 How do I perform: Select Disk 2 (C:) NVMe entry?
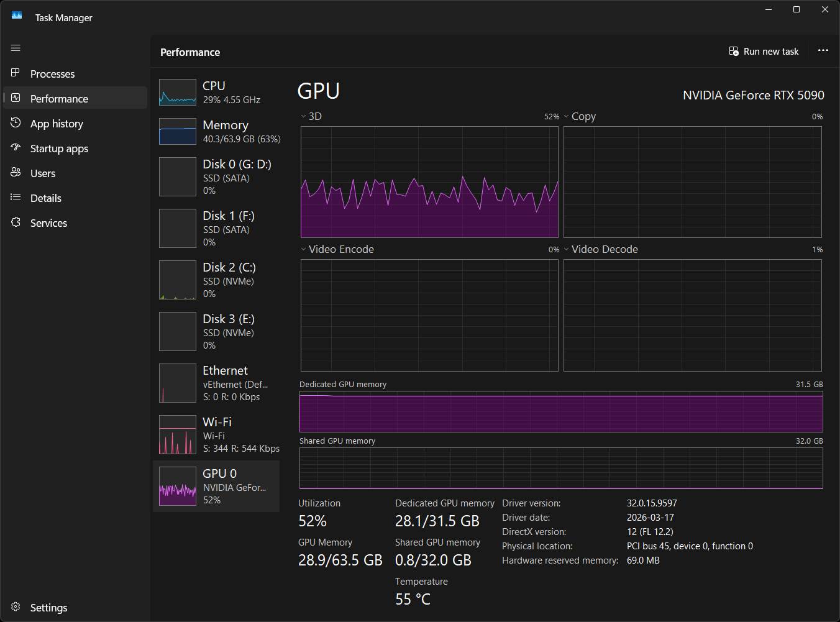pyautogui.click(x=216, y=280)
